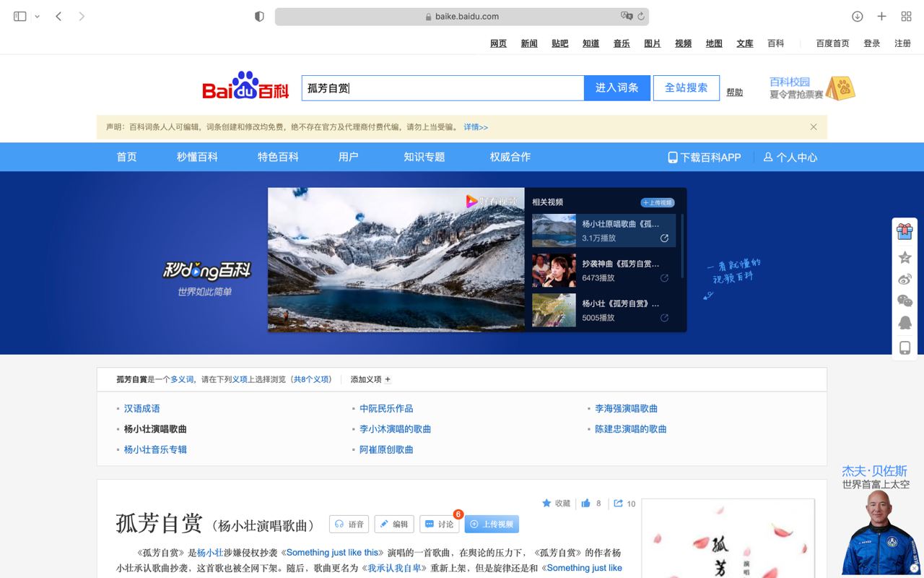Open the 知识专题 navigation tab

tap(424, 157)
